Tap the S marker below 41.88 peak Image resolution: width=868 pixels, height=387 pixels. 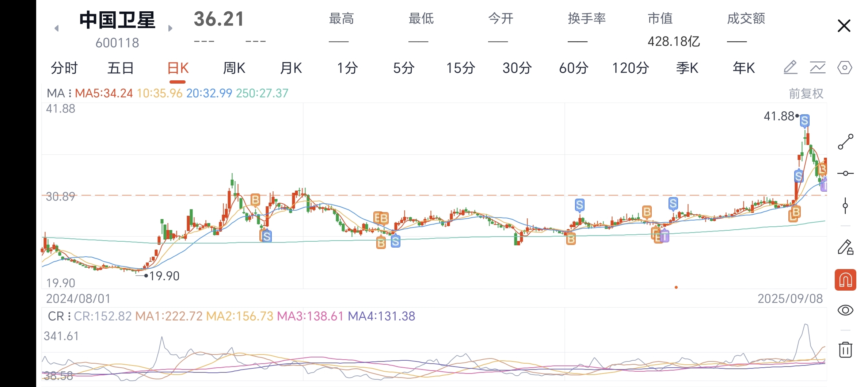pos(799,176)
